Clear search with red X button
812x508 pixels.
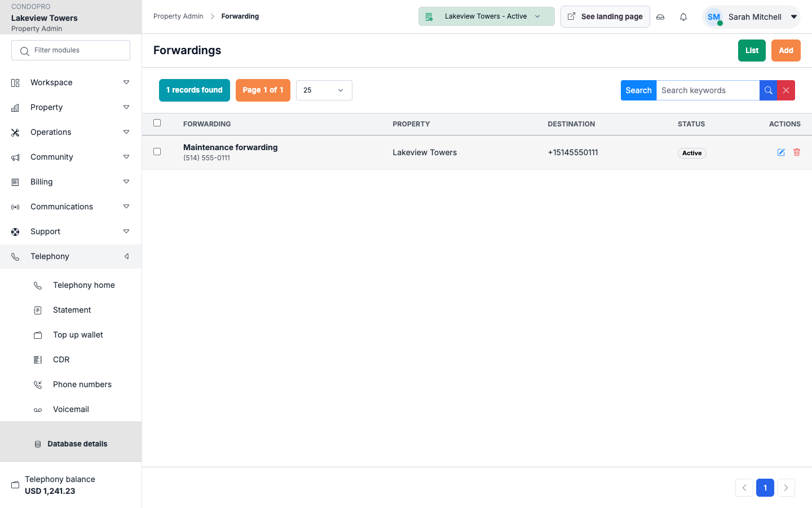(x=786, y=90)
